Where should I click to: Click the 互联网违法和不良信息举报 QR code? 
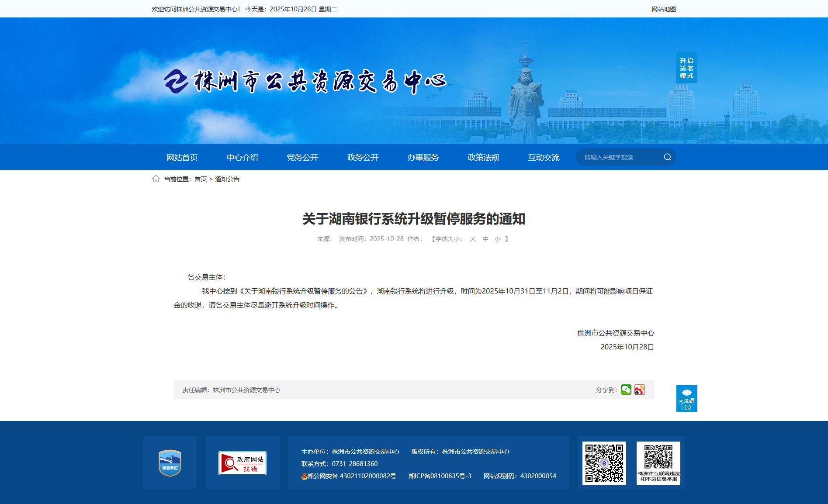(x=658, y=463)
